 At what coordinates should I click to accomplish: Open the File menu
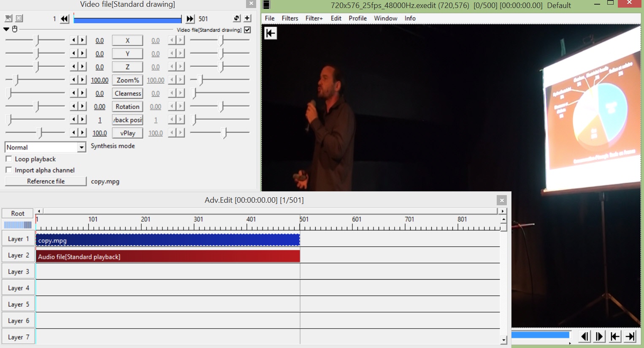click(x=270, y=18)
